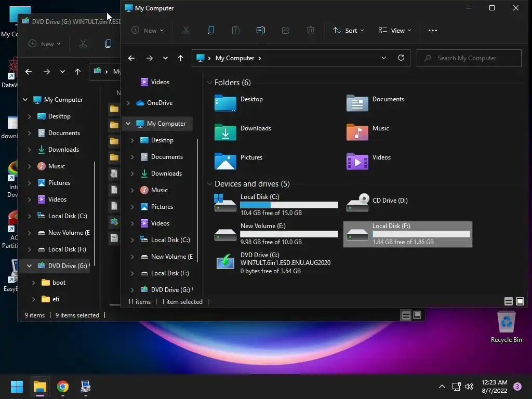Switch to large icons view in DVD Drive window status bar
Viewport: 532px width, 399px height.
tap(417, 315)
